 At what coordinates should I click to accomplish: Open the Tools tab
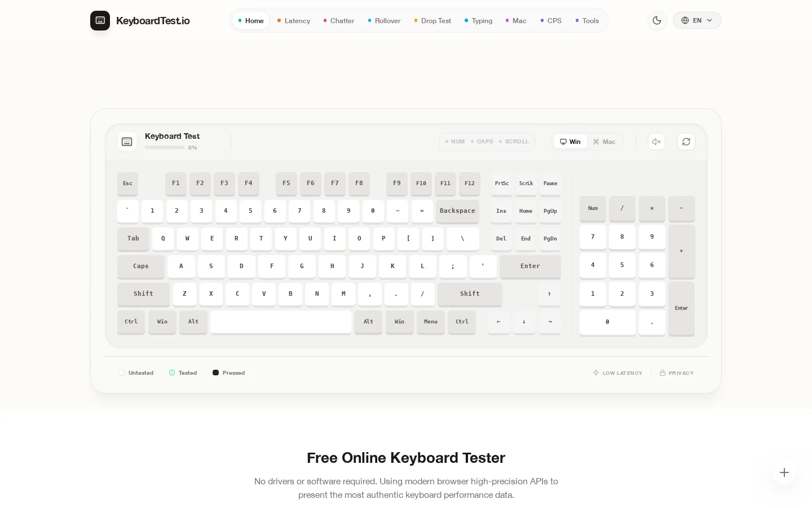(587, 21)
